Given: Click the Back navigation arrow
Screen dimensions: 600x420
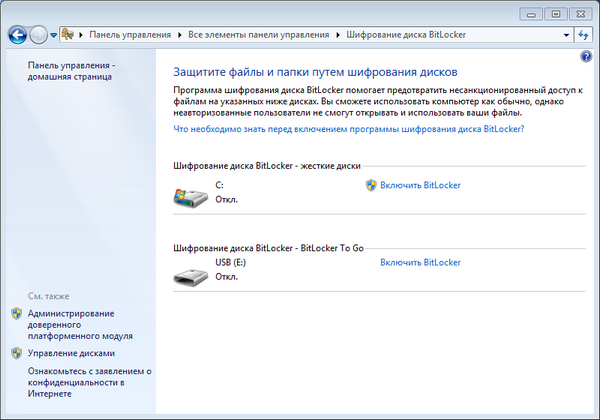Looking at the screenshot, I should [18, 35].
